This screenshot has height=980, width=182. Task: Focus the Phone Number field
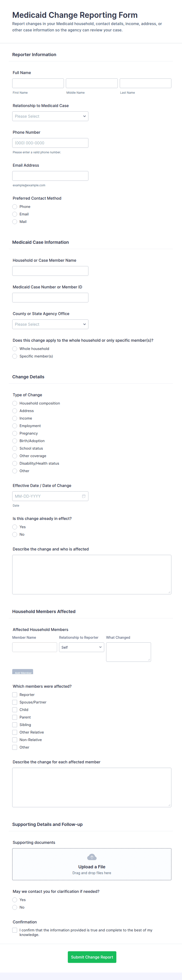point(50,143)
